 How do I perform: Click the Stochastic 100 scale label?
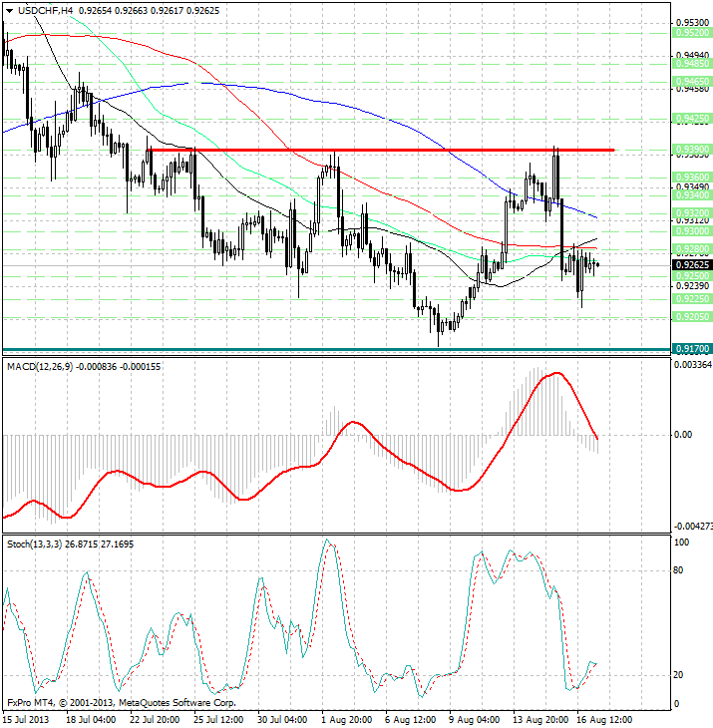pyautogui.click(x=681, y=543)
